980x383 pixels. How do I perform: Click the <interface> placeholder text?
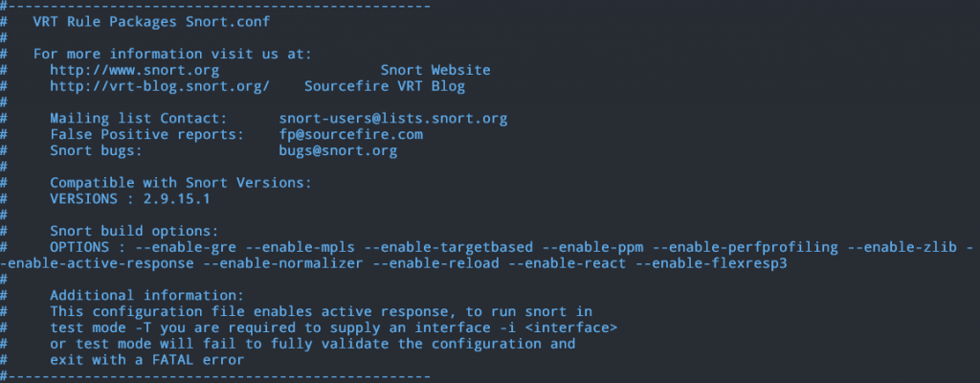(x=571, y=327)
